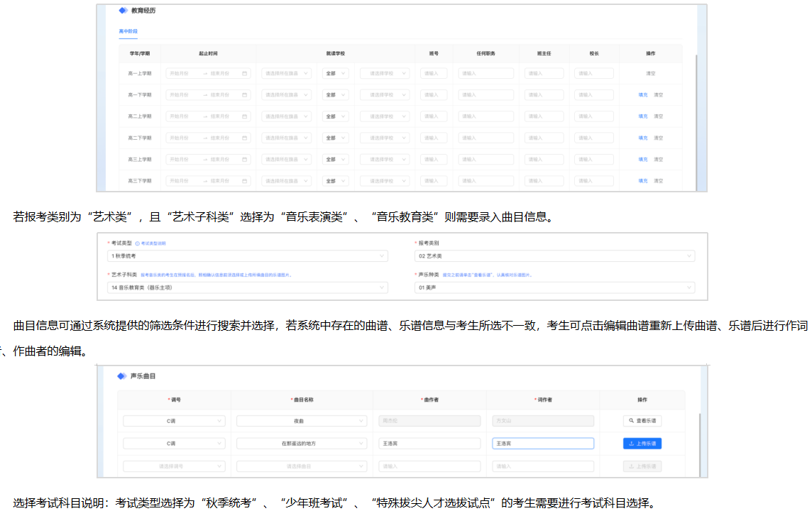
Task: Click 清空 in the 高一上学期 row
Action: click(650, 73)
